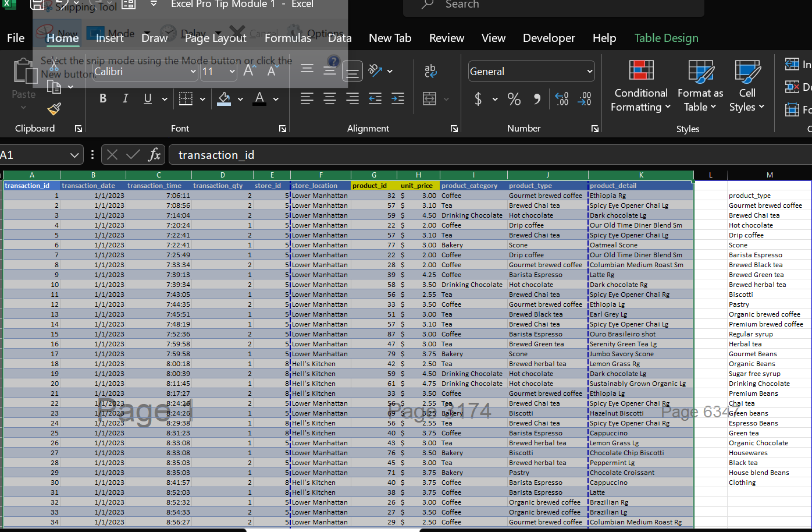This screenshot has height=532, width=812.
Task: Align text left
Action: coord(307,98)
